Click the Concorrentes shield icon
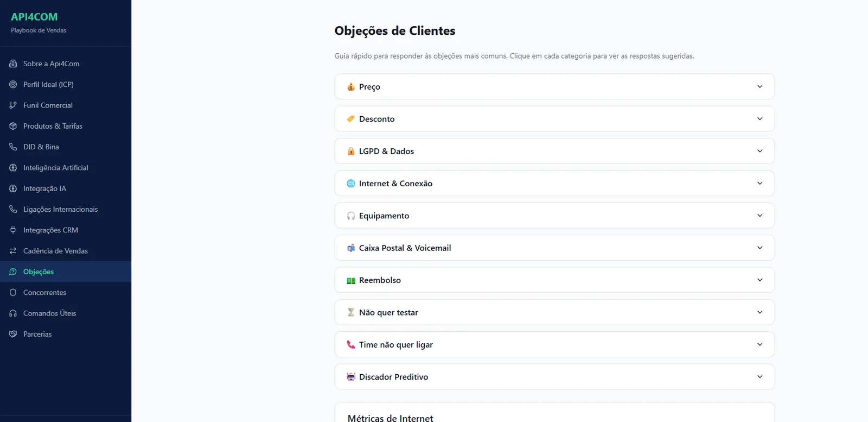 pyautogui.click(x=13, y=293)
